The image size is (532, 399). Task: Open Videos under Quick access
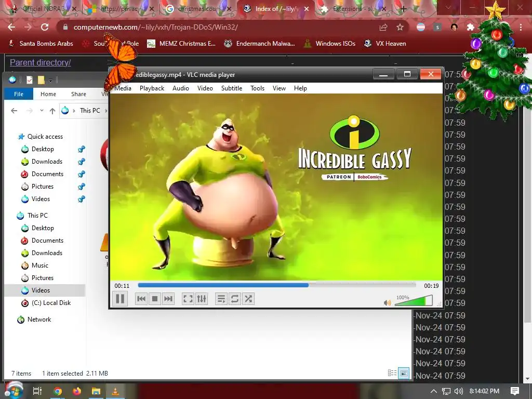41,199
